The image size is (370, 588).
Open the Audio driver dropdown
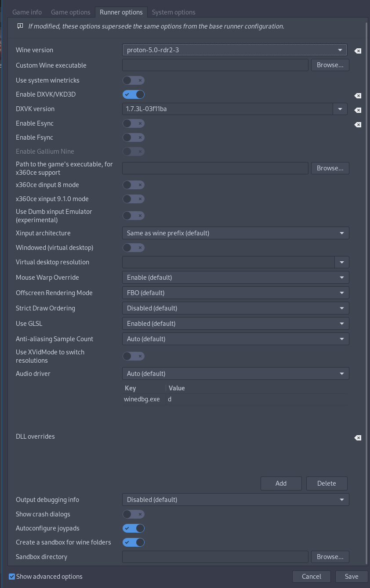click(236, 374)
